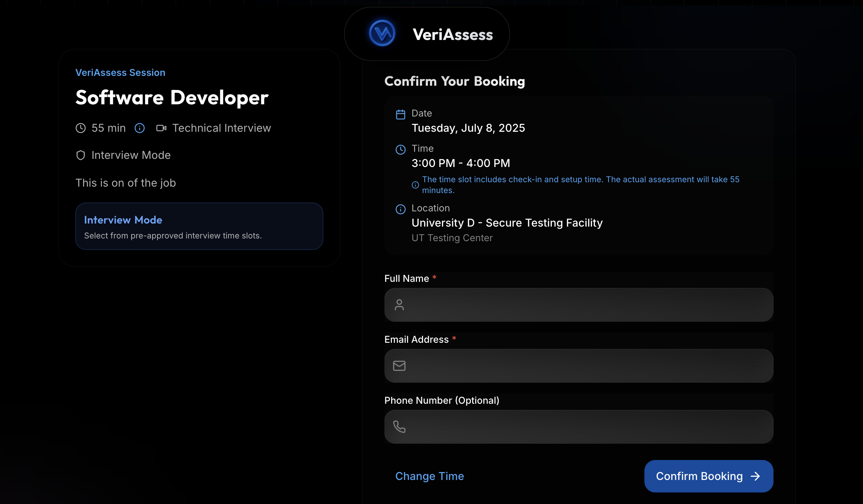Click the VeriAssess brand name text
Screen dimensions: 863x504
click(x=453, y=35)
